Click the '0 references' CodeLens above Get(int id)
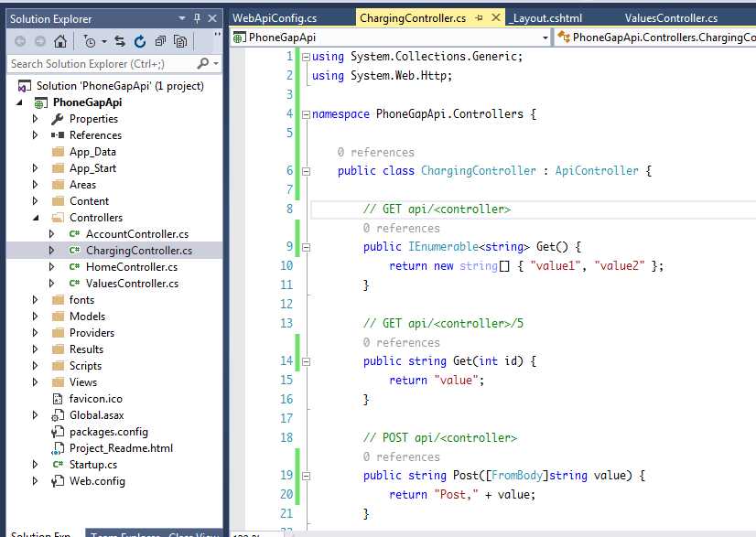Image resolution: width=756 pixels, height=537 pixels. (x=402, y=343)
